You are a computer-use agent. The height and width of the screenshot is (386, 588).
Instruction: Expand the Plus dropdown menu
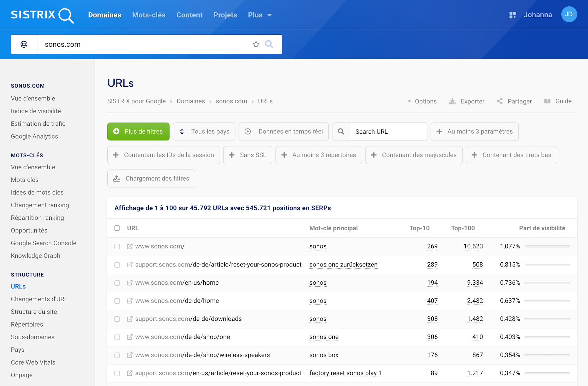click(x=260, y=15)
